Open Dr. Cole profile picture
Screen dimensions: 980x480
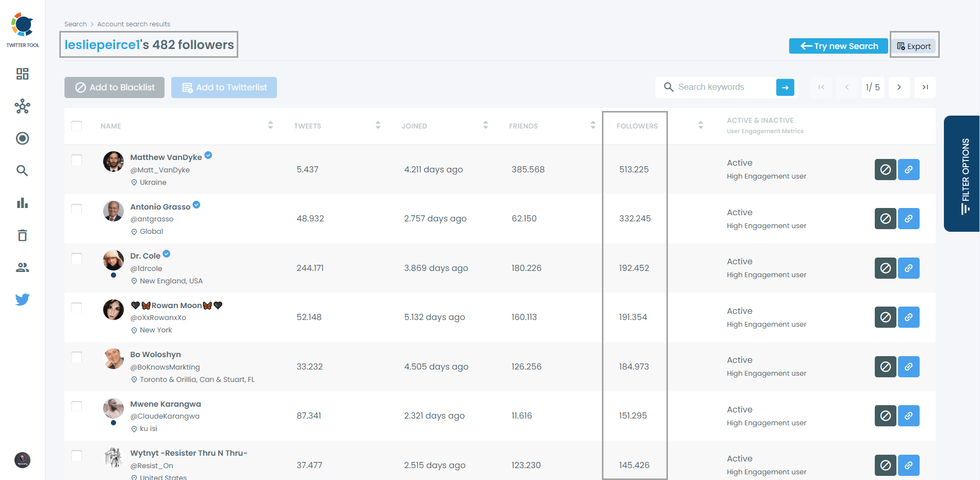113,260
